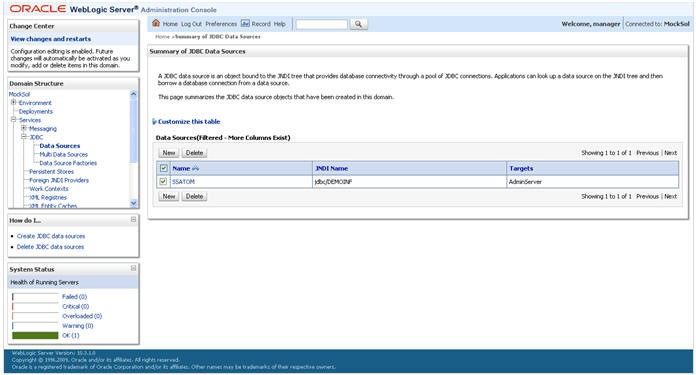Select MockSol domain root node
The width and height of the screenshot is (696, 375).
[x=20, y=94]
